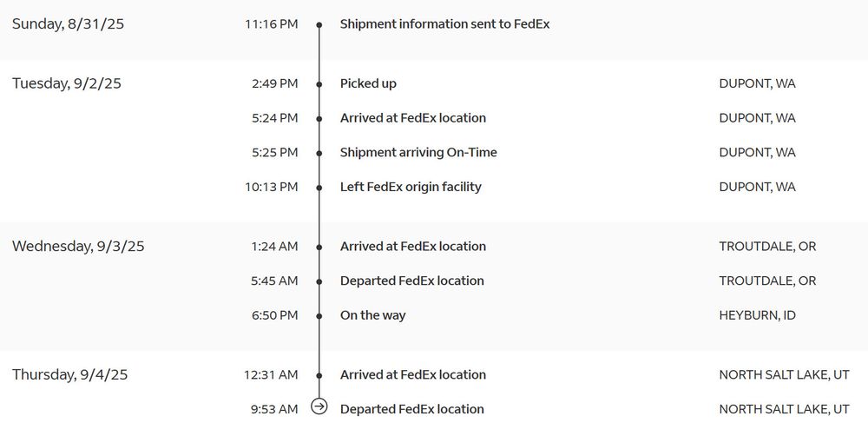
Task: Click Left FedEx origin facility status
Action: [411, 187]
